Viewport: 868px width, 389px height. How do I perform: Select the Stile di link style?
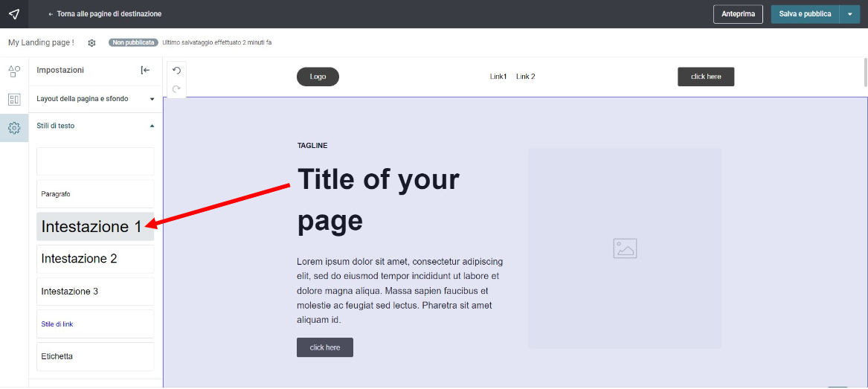pyautogui.click(x=95, y=324)
